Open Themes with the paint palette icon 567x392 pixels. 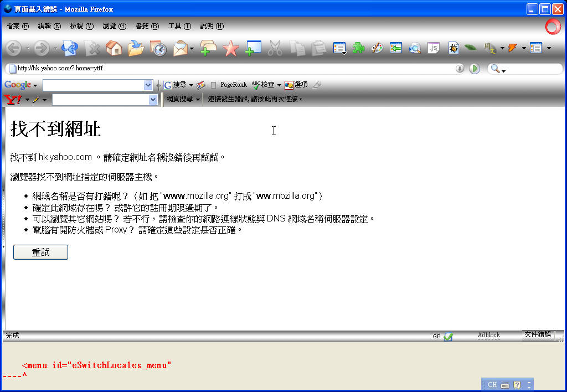(x=377, y=48)
